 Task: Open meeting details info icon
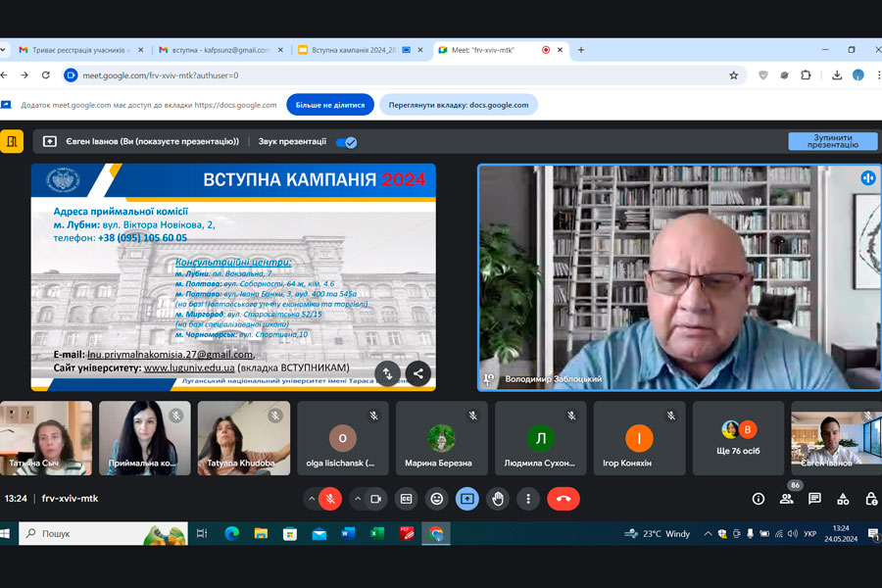tap(759, 499)
